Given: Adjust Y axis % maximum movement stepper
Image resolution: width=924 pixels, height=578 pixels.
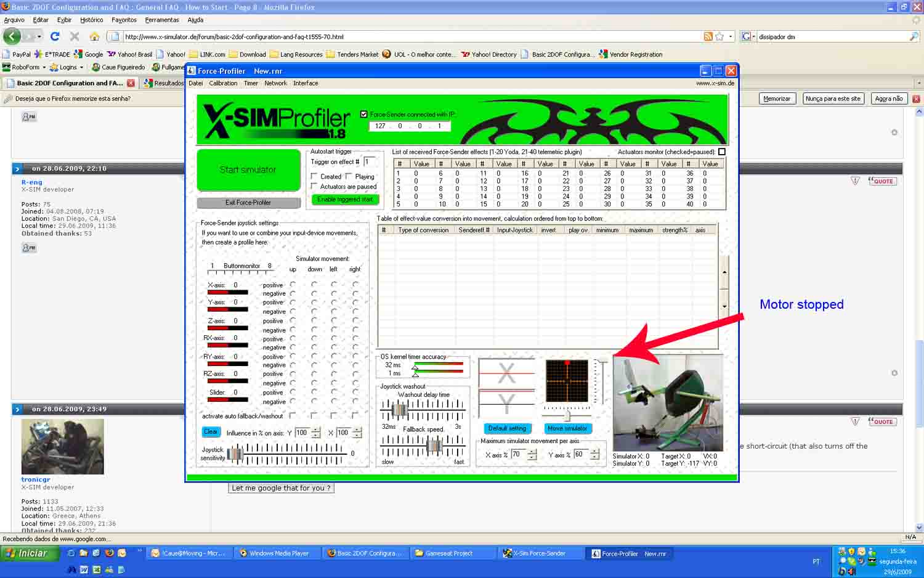Looking at the screenshot, I should (594, 455).
